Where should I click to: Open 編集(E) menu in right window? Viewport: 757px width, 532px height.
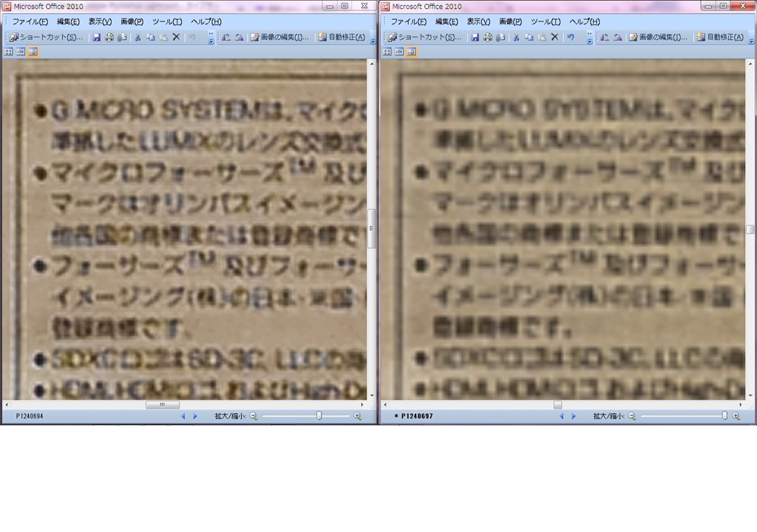tap(447, 21)
